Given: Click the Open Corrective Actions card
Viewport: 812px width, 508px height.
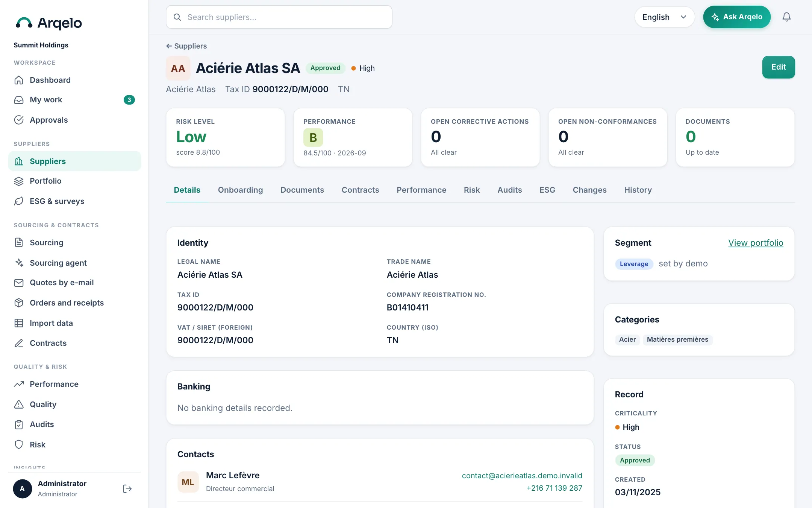Looking at the screenshot, I should point(480,137).
